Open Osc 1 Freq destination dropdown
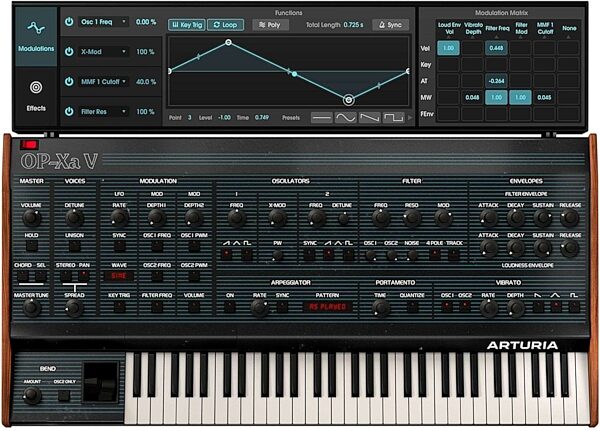The height and width of the screenshot is (431, 600). click(x=103, y=22)
